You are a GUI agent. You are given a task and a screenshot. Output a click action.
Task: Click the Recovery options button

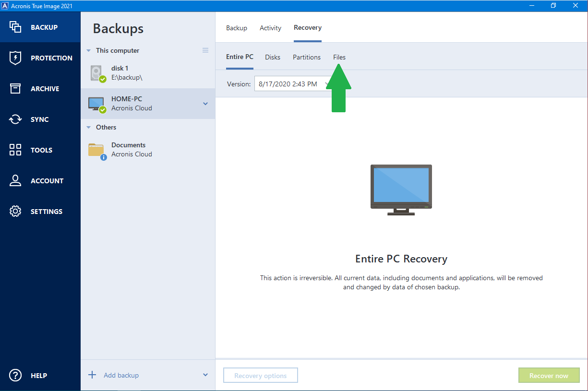pyautogui.click(x=261, y=376)
